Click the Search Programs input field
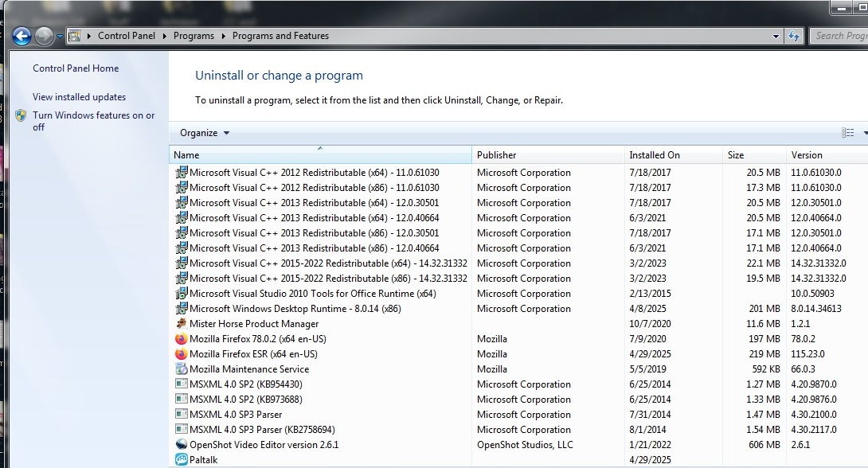The width and height of the screenshot is (868, 468). (839, 35)
